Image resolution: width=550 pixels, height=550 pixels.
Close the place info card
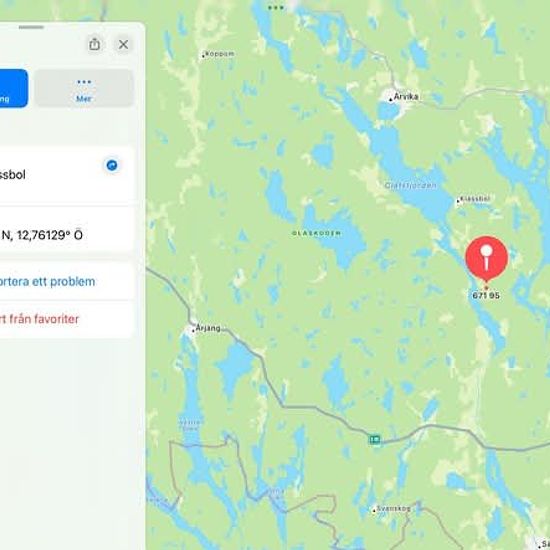[123, 45]
